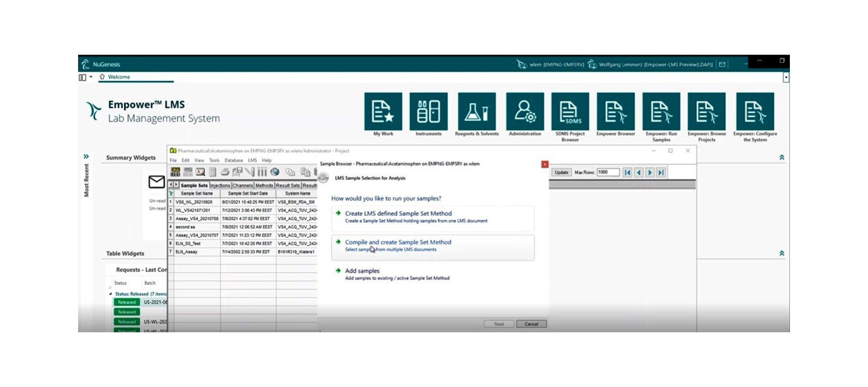Switch to the Channels tab

pos(242,185)
